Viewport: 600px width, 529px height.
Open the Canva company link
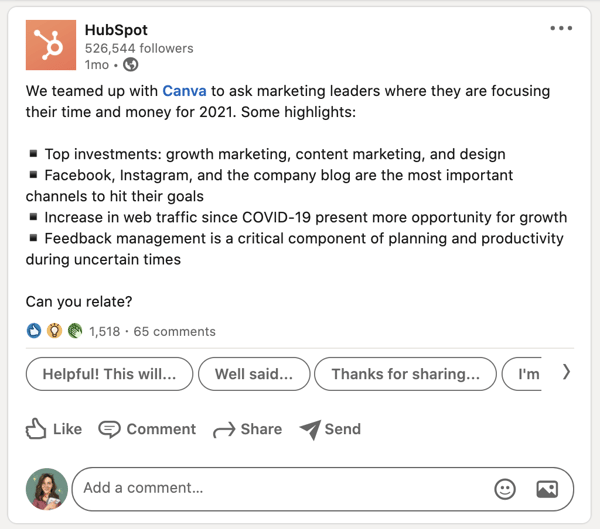pos(184,91)
